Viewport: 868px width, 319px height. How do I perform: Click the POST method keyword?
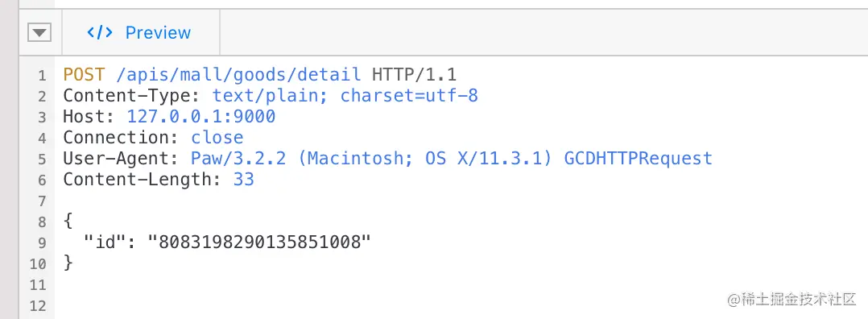point(84,74)
